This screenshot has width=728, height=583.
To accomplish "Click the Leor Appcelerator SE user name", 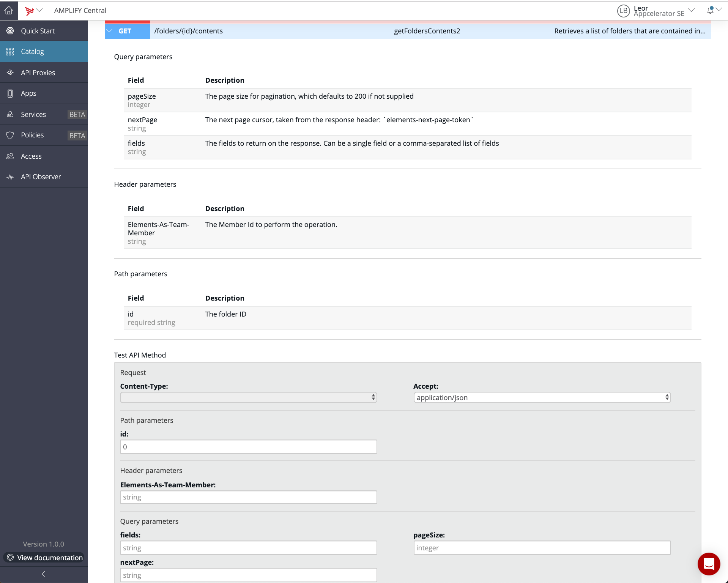I will (659, 11).
